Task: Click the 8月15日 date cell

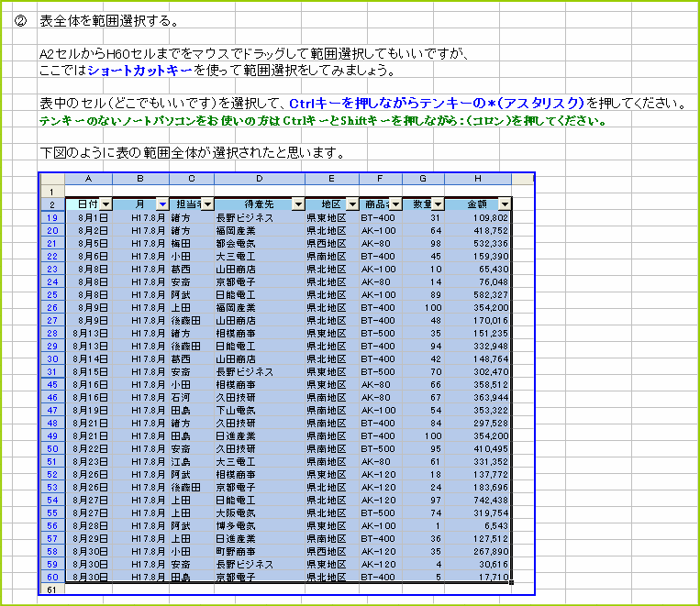Action: point(89,371)
